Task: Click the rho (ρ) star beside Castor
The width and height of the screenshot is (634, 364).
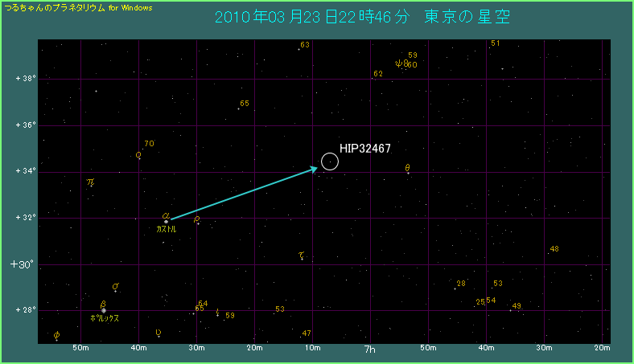Action: point(197,219)
